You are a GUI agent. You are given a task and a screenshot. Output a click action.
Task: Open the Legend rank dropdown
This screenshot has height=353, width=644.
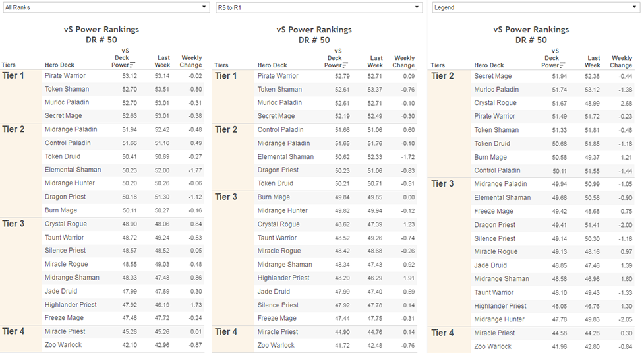click(x=536, y=7)
